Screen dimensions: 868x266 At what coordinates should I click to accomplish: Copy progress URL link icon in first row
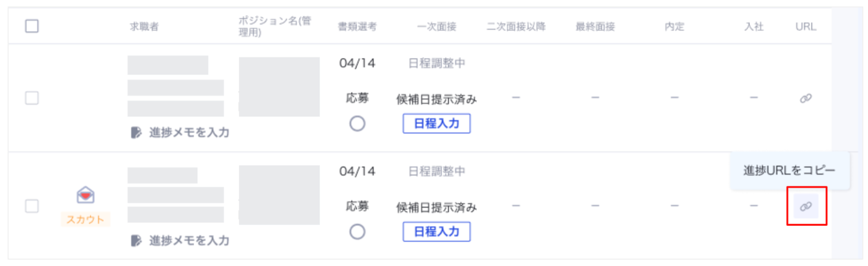[805, 99]
